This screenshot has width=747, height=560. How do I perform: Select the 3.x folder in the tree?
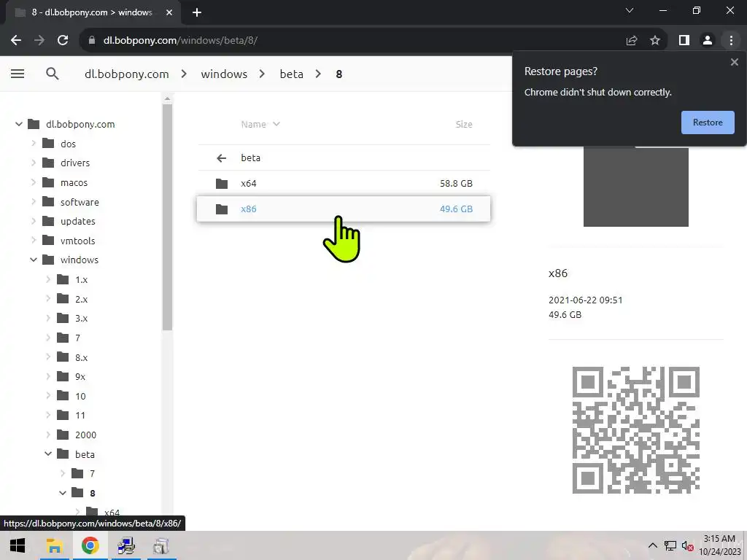point(82,319)
